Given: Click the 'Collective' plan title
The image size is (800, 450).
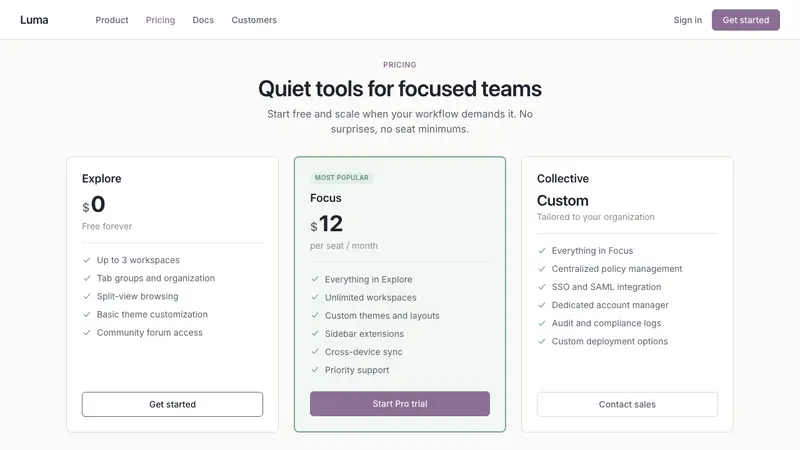Looking at the screenshot, I should click(563, 179).
